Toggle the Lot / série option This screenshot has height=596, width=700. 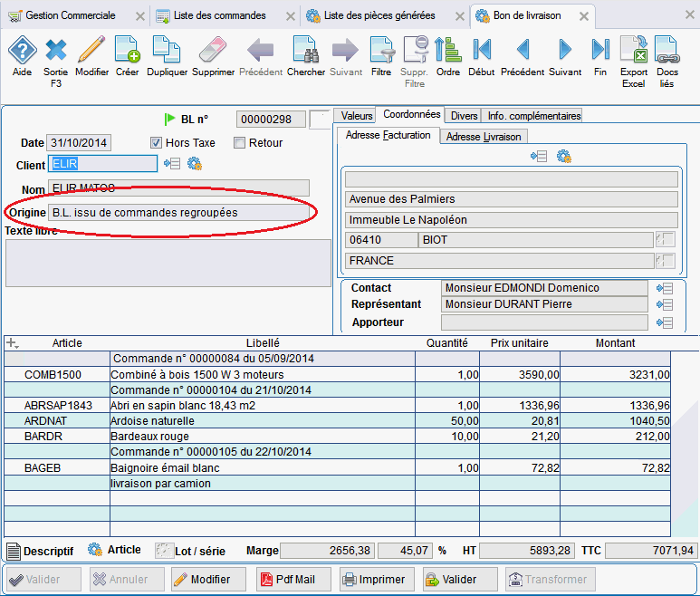(163, 551)
